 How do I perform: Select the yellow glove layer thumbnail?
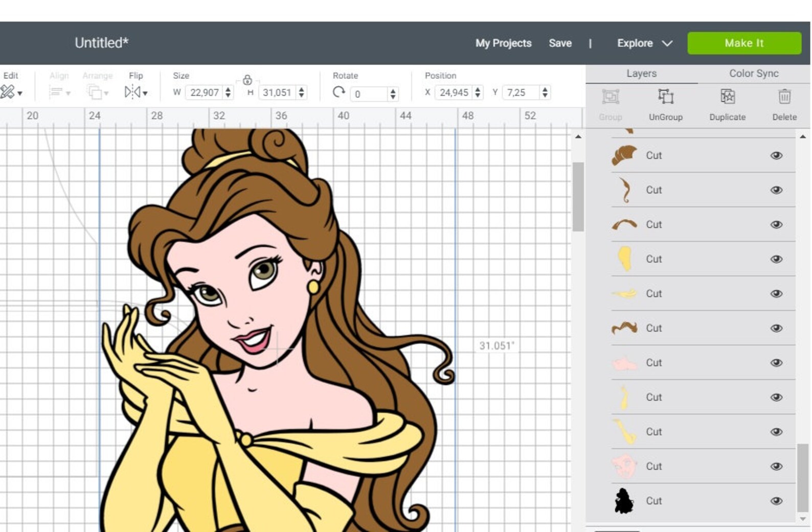tap(624, 259)
